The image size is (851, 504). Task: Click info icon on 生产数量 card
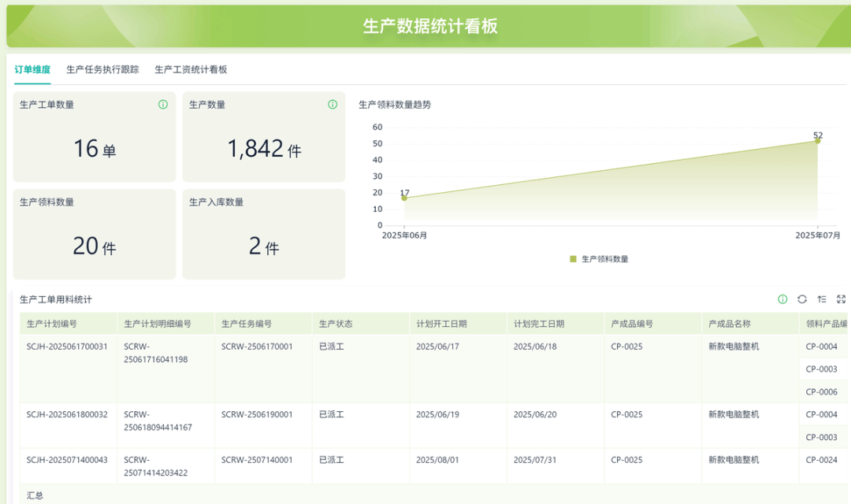coord(333,105)
